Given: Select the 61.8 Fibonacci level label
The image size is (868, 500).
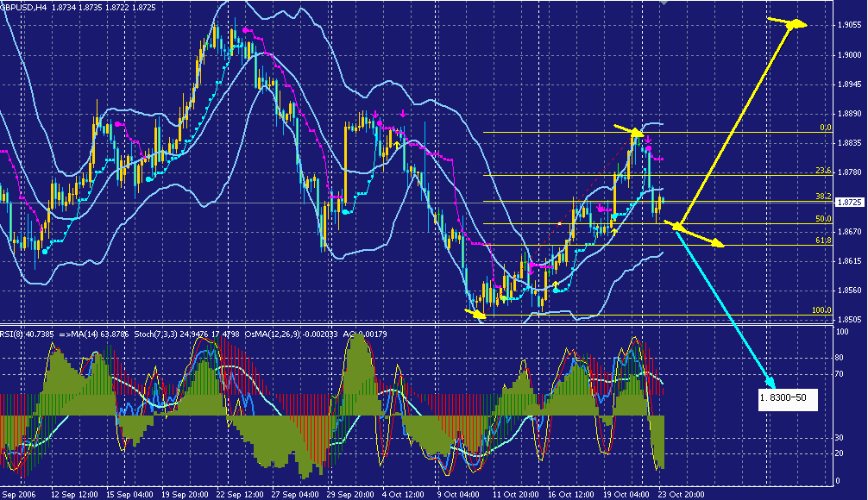Looking at the screenshot, I should coord(822,241).
